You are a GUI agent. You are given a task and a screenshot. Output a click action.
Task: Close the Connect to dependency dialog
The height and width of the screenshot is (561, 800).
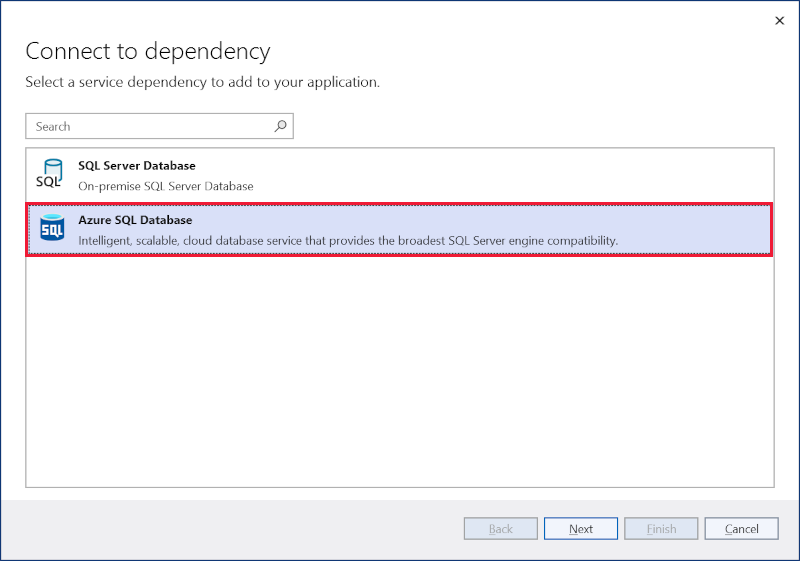[x=779, y=20]
